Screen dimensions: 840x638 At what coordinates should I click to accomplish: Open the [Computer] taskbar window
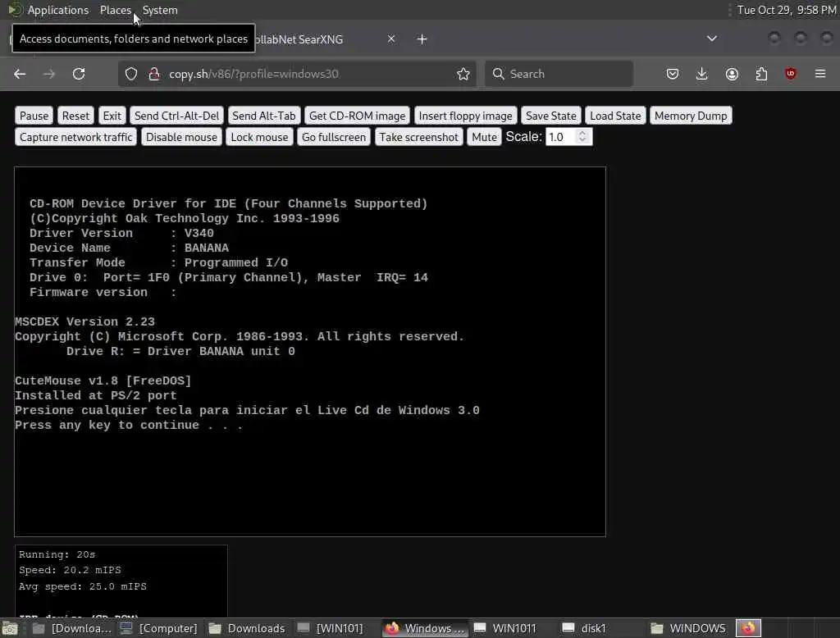tap(159, 628)
